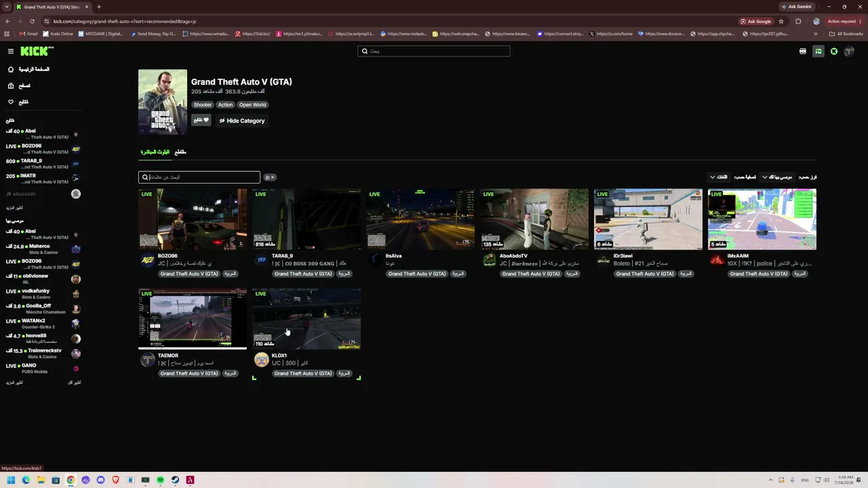Click Grand Theft Auto V tag under BOZO96
This screenshot has height=488, width=868.
pos(189,274)
